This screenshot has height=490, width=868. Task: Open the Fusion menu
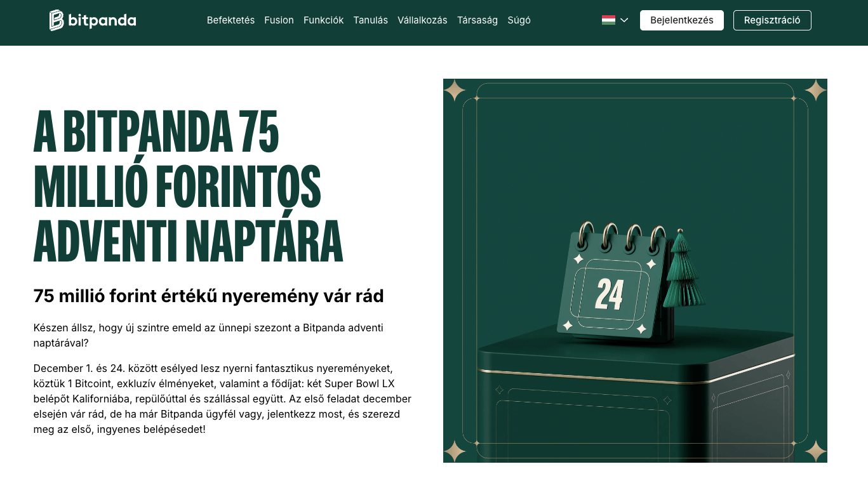click(279, 20)
